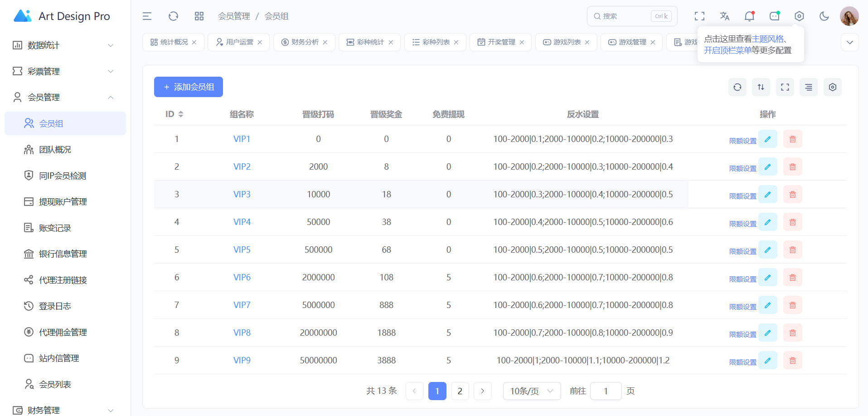
Task: Open the notification bell
Action: pyautogui.click(x=749, y=16)
